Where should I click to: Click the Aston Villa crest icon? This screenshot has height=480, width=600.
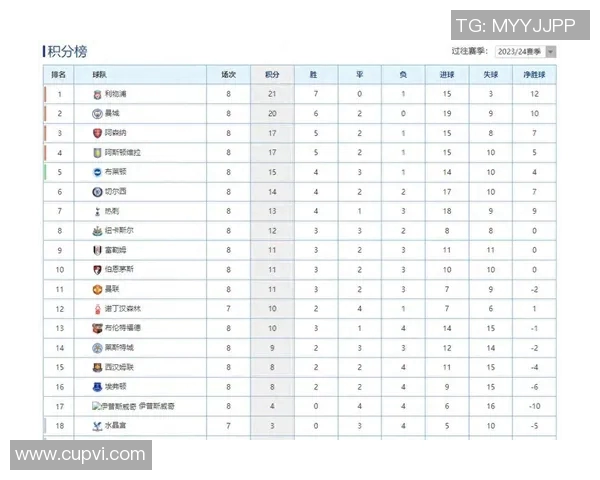[97, 152]
